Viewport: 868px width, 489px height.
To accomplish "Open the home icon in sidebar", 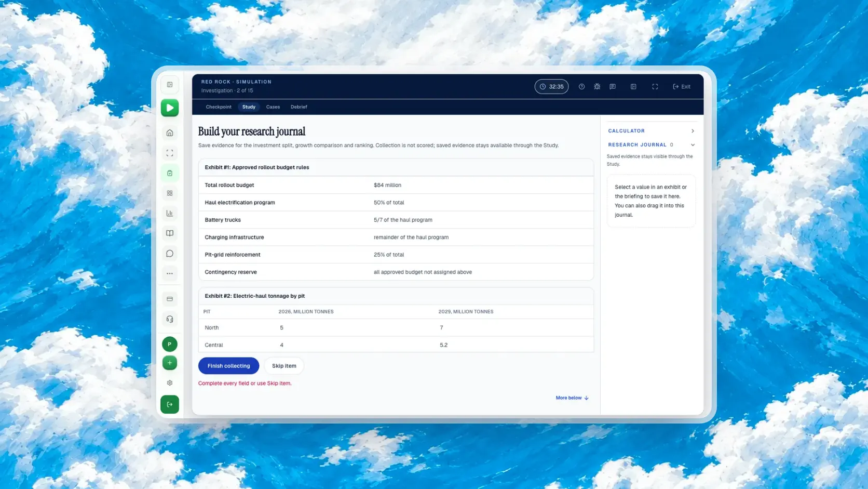I will click(x=170, y=133).
